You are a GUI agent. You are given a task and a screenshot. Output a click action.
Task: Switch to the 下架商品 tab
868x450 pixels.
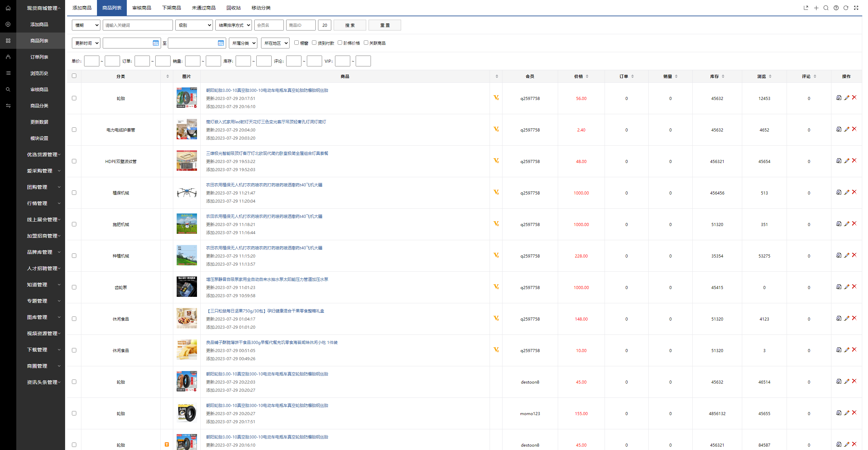coord(172,8)
